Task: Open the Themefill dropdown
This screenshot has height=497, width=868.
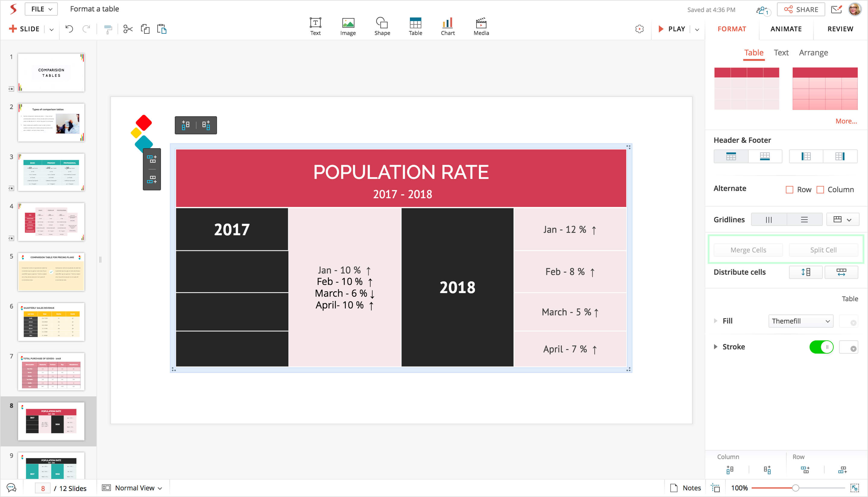Action: pyautogui.click(x=800, y=321)
